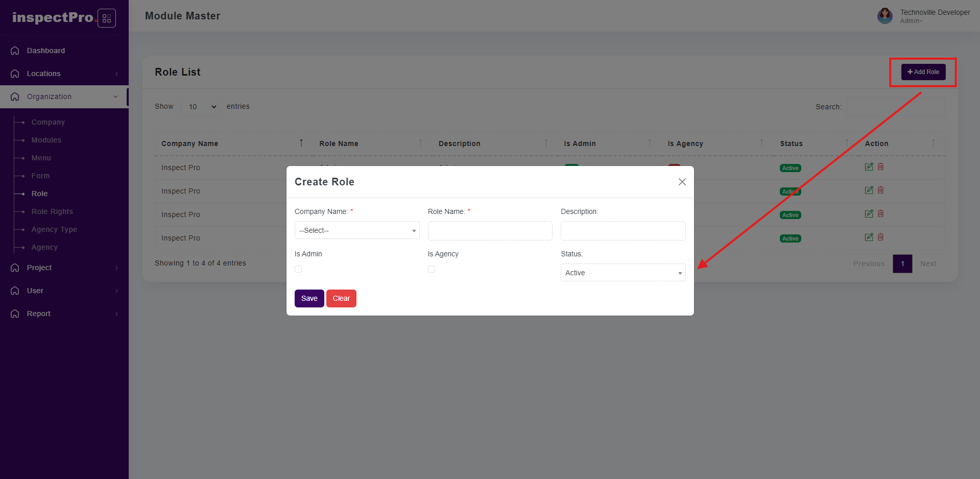Click the delete icon in third role row

(x=880, y=213)
